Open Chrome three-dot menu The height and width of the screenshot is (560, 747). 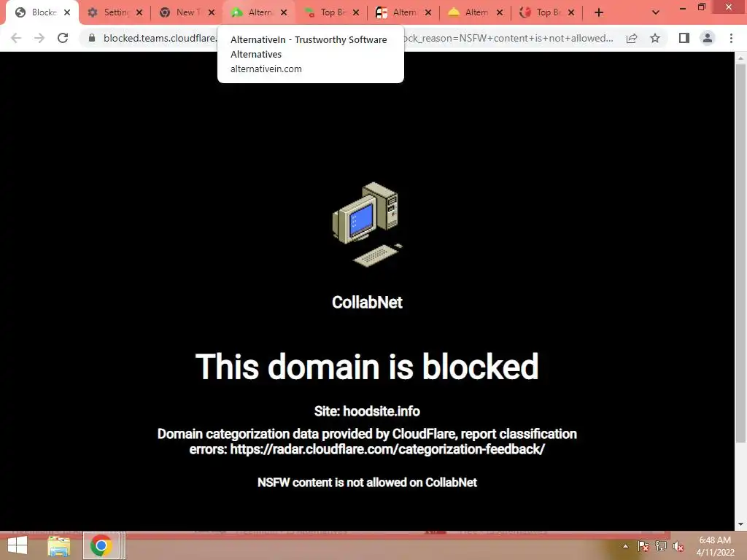tap(731, 38)
